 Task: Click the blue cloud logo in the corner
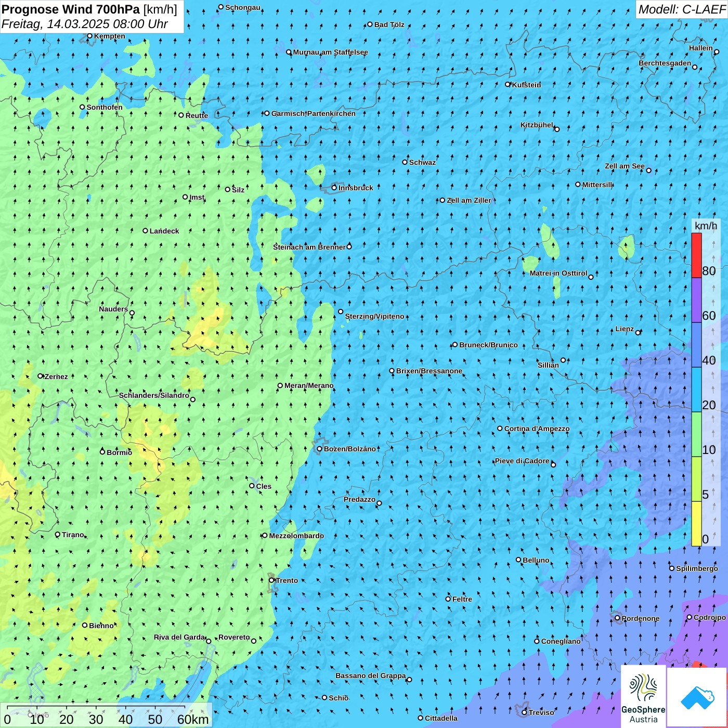pyautogui.click(x=697, y=697)
